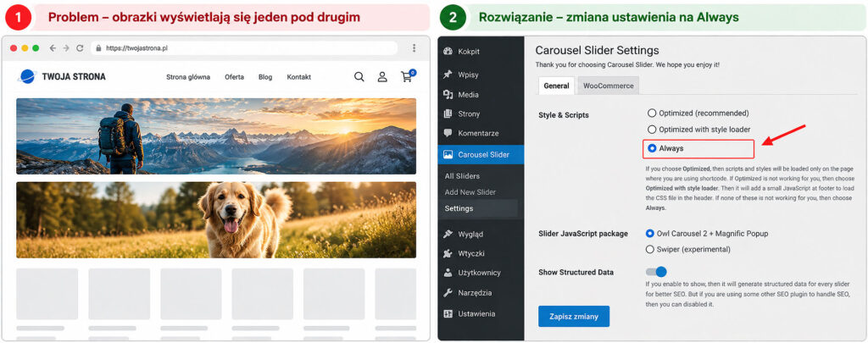
Task: Click the Carousel Slider image icon
Action: pyautogui.click(x=448, y=155)
